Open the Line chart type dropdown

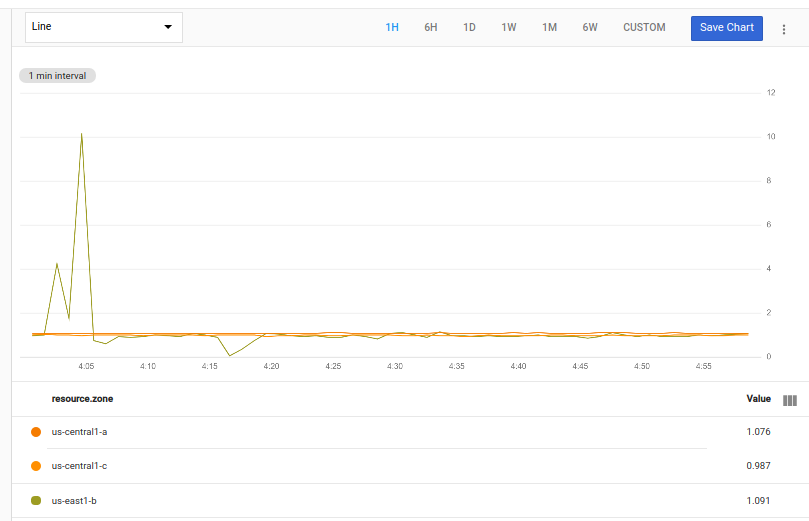[104, 27]
